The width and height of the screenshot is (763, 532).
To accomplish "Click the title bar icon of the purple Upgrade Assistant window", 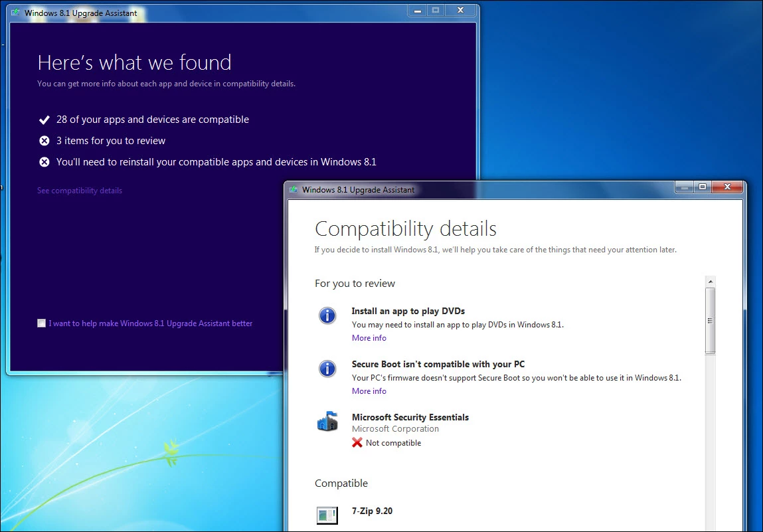I will pyautogui.click(x=15, y=13).
